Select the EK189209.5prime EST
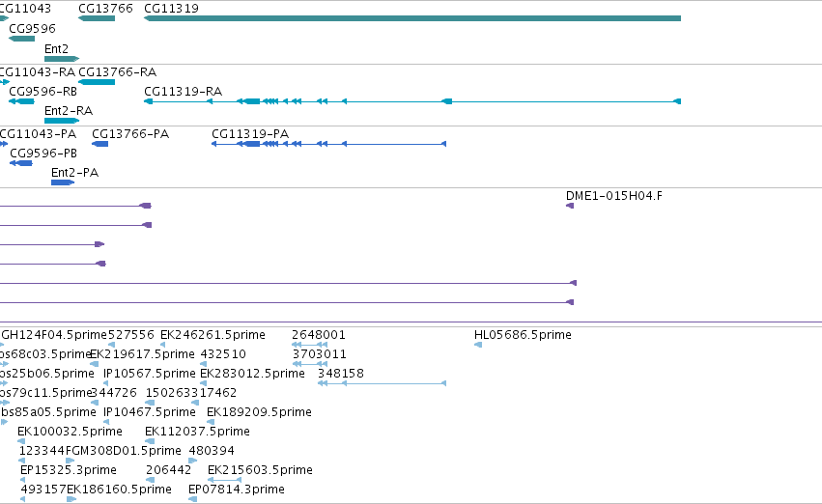Image resolution: width=822 pixels, height=504 pixels. (x=210, y=422)
